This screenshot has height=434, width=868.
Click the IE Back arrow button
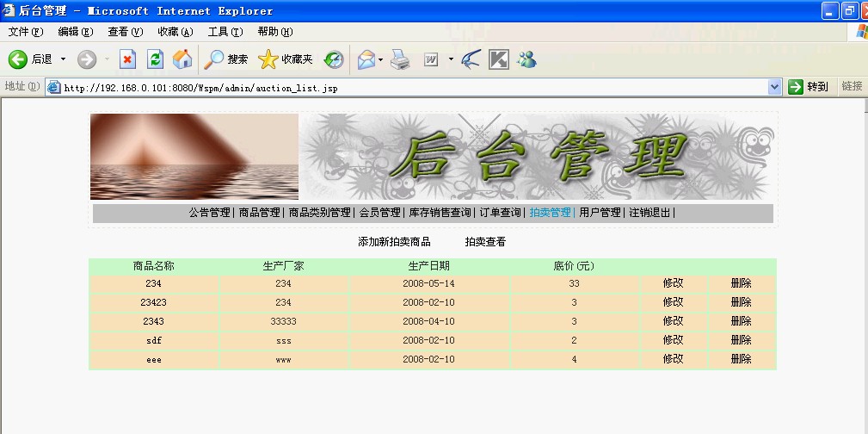pos(18,59)
